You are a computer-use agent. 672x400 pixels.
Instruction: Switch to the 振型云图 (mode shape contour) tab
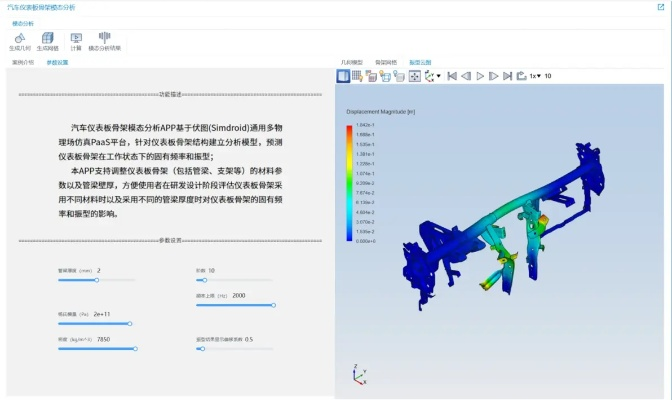(420, 63)
